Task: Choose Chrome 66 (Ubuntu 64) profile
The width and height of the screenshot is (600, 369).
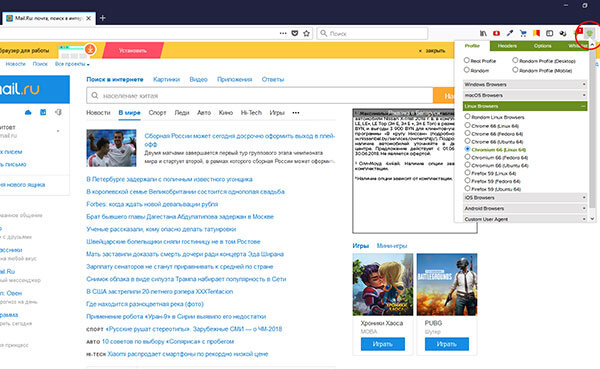Action: click(467, 141)
